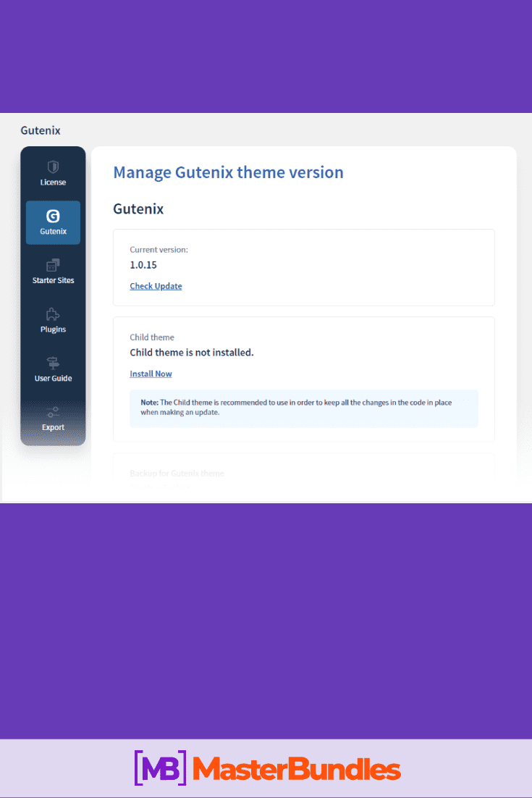
Task: Open the Export sliders icon
Action: [53, 412]
